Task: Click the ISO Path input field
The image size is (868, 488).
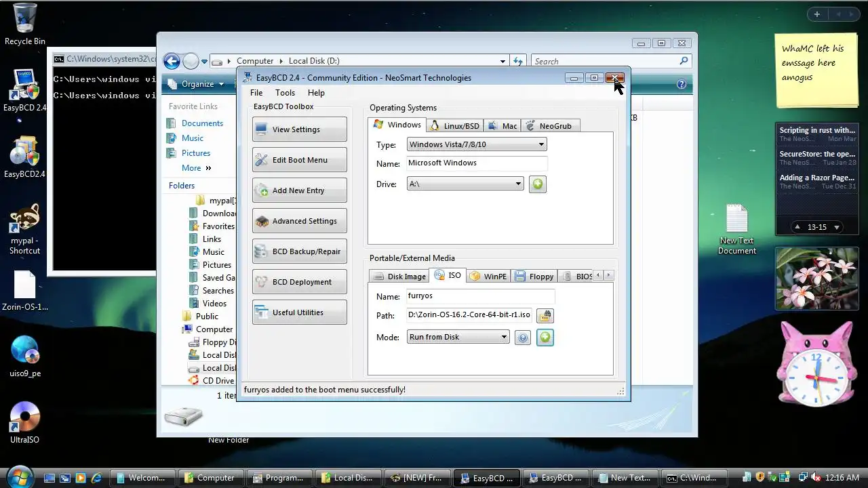Action: [x=469, y=315]
